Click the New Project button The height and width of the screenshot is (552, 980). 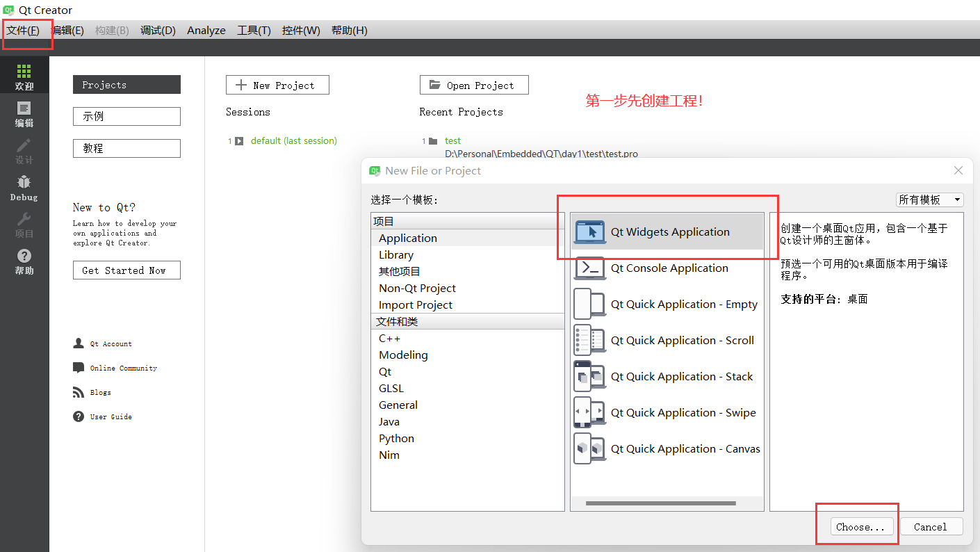click(277, 85)
